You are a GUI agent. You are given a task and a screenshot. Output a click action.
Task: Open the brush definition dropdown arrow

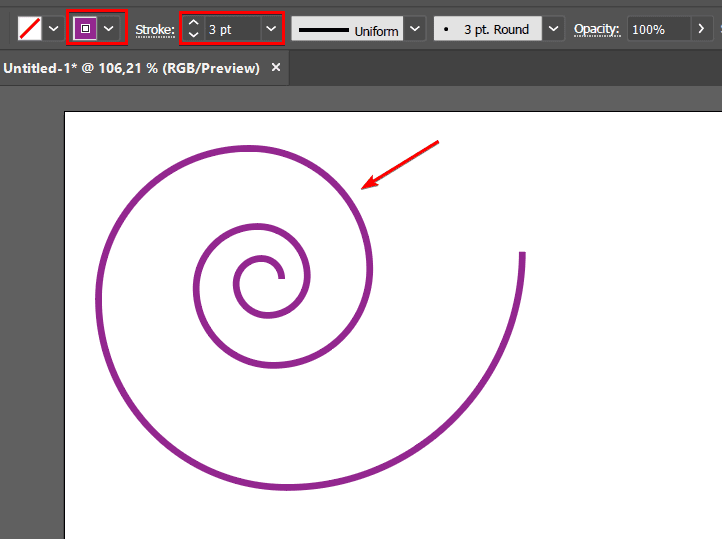pos(554,29)
